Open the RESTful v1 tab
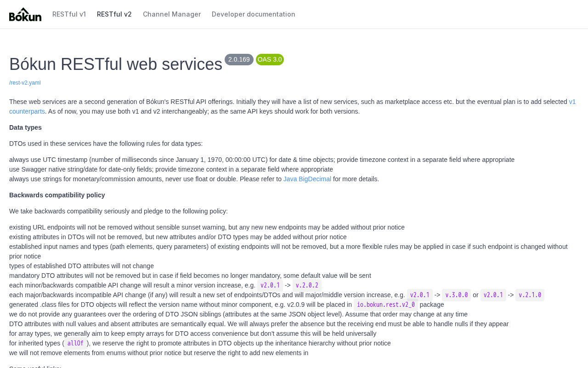 (69, 14)
